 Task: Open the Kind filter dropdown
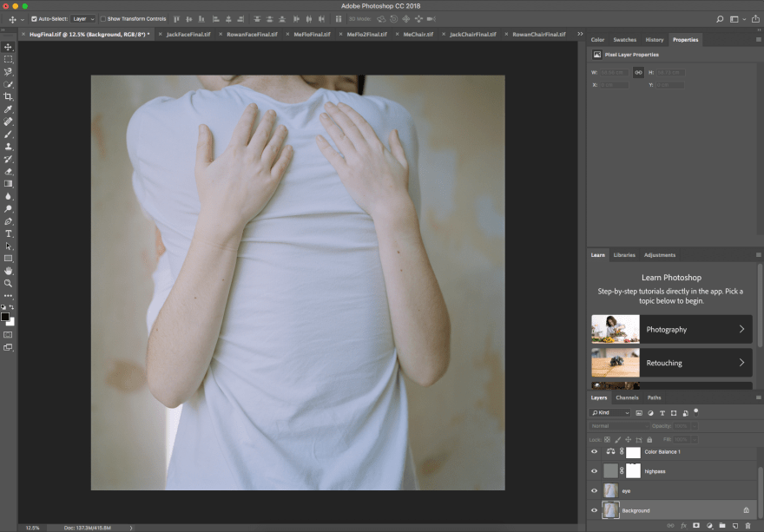[608, 412]
